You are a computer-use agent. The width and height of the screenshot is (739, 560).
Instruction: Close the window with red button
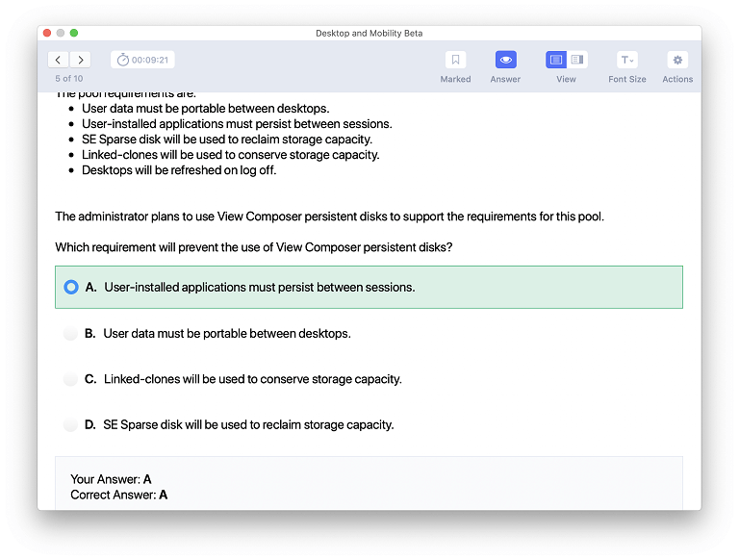coord(46,33)
